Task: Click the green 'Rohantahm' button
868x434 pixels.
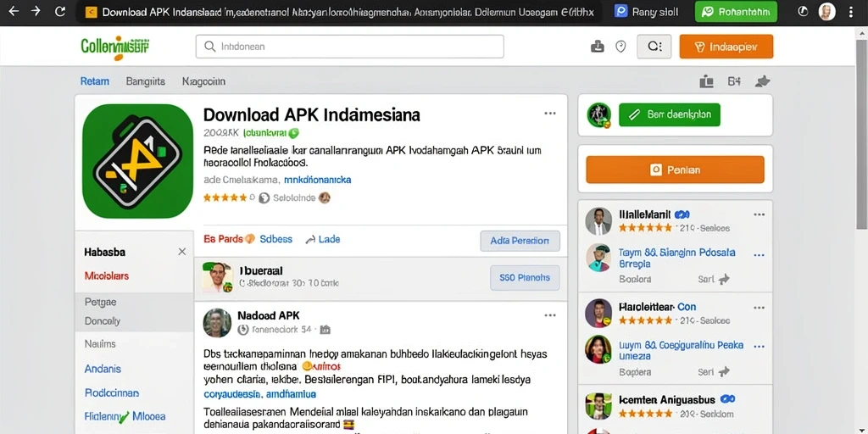Action: point(736,12)
